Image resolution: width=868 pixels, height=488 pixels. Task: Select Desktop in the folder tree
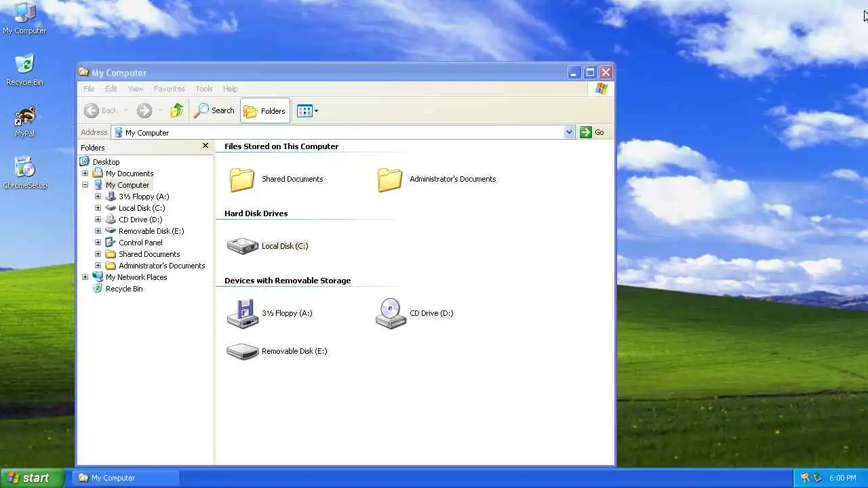[x=106, y=162]
